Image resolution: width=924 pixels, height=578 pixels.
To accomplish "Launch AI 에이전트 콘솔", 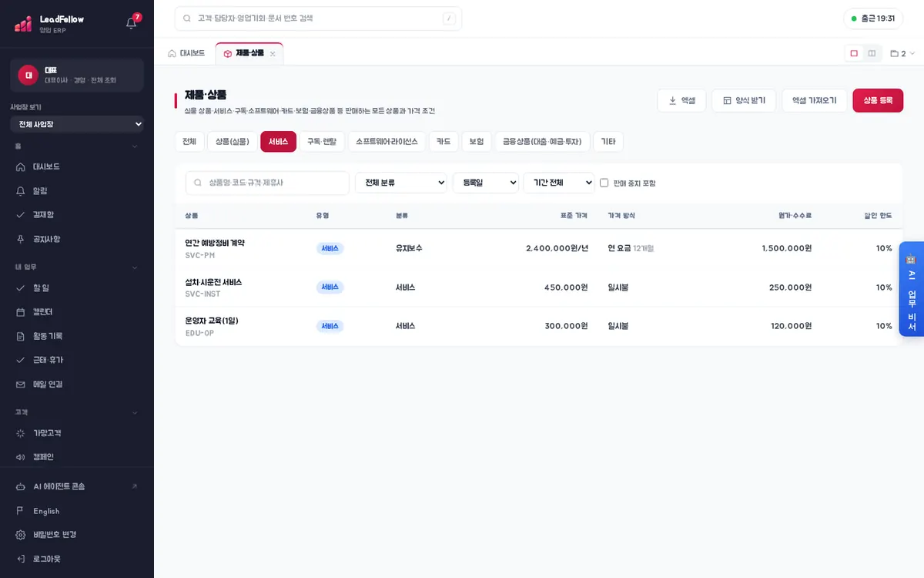I will tap(77, 486).
